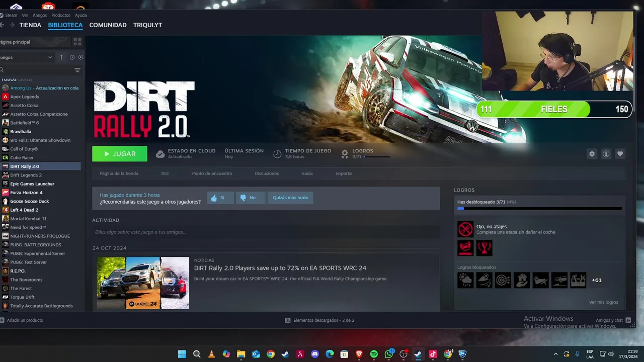This screenshot has height=362, width=644.
Task: Open the game settings gear icon
Action: pyautogui.click(x=592, y=154)
